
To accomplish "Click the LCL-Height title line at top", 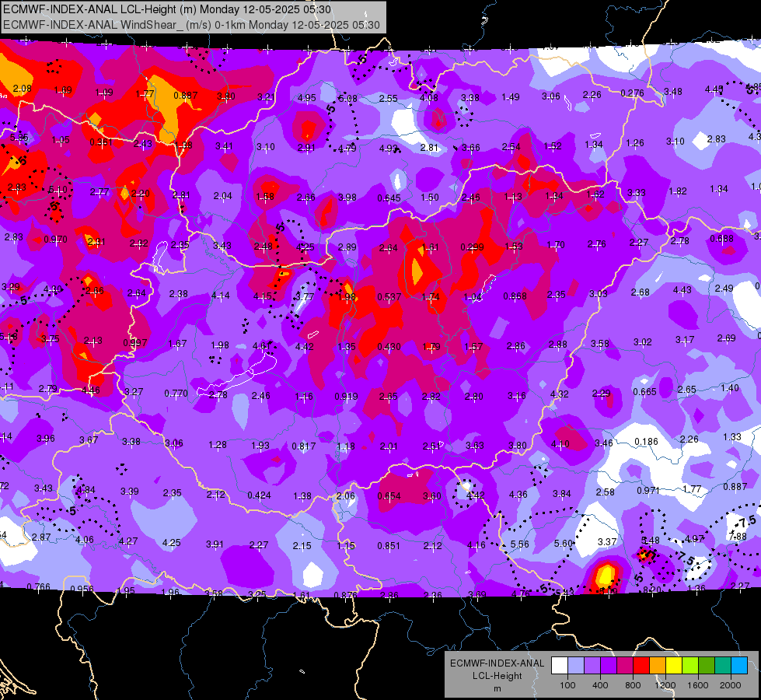I will [167, 9].
